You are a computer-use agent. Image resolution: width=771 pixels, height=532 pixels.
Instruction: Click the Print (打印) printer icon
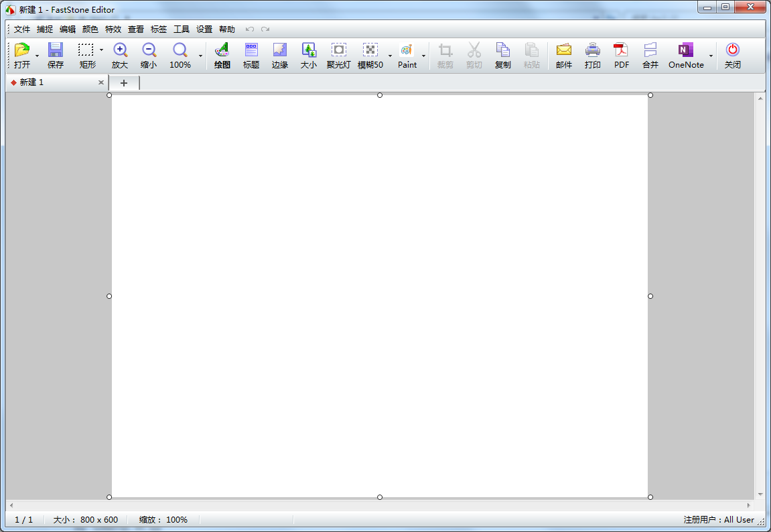click(x=593, y=51)
